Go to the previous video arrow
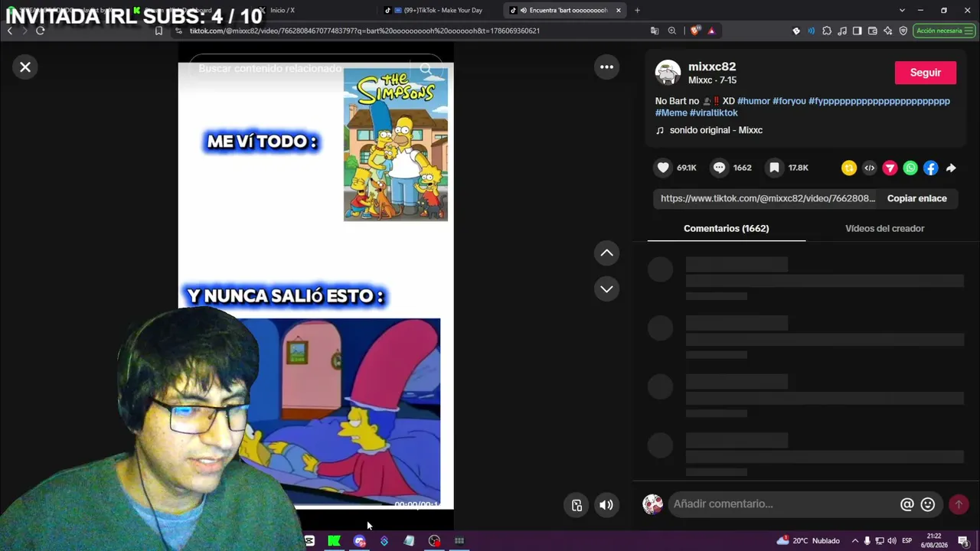980x551 pixels. point(606,253)
